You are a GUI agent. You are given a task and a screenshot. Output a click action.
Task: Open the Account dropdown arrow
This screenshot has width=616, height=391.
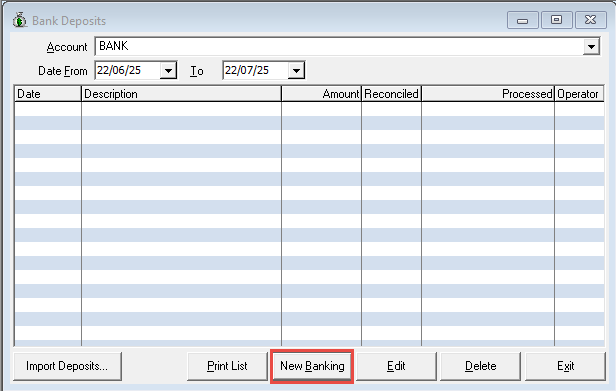(x=591, y=47)
